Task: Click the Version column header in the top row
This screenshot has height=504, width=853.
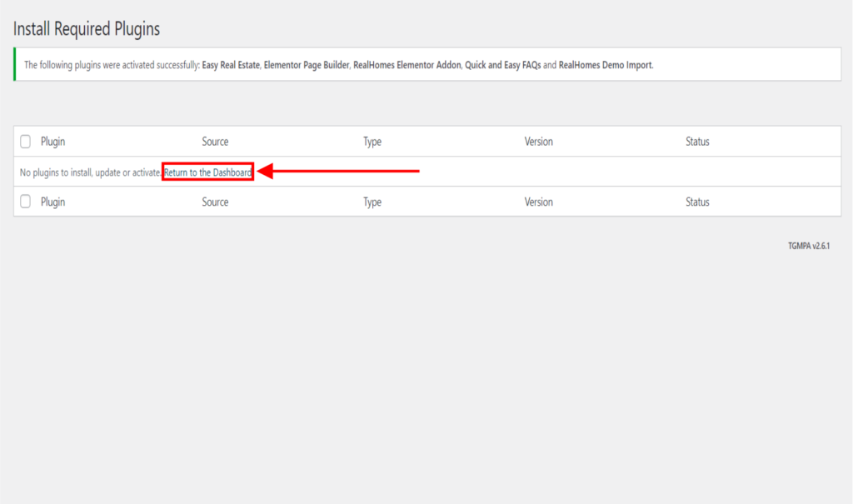Action: [x=538, y=142]
